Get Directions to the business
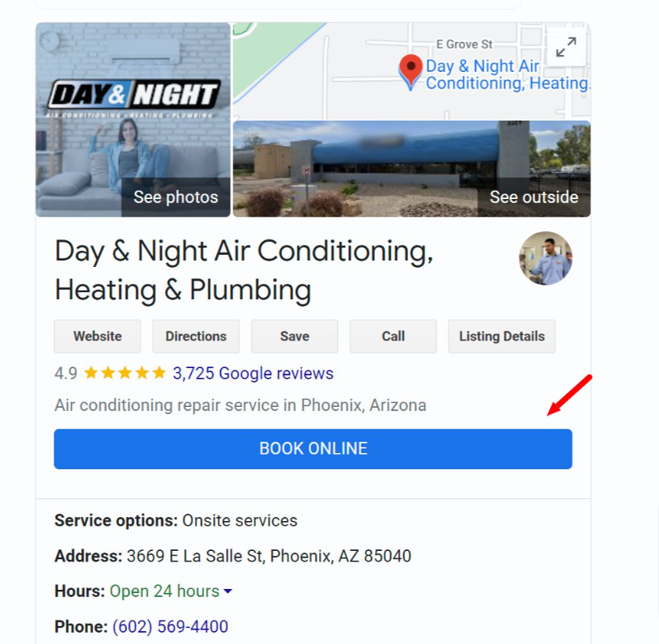Screen dimensions: 659x644 tap(196, 337)
